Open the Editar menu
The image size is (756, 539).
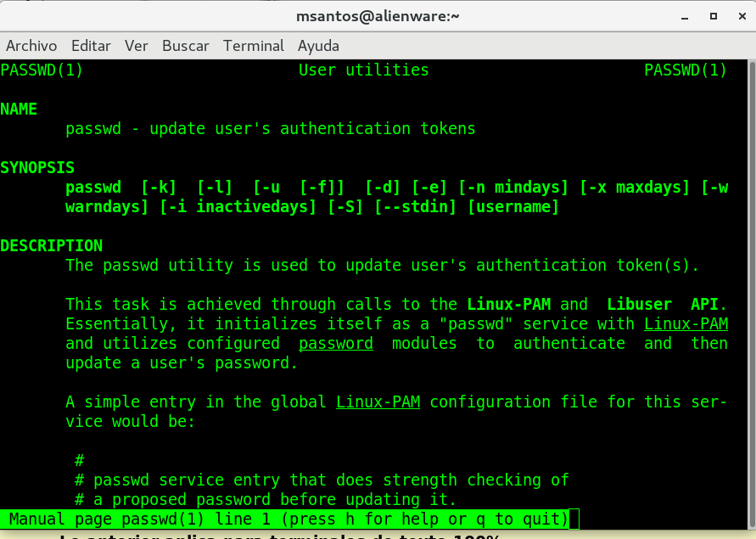point(91,46)
